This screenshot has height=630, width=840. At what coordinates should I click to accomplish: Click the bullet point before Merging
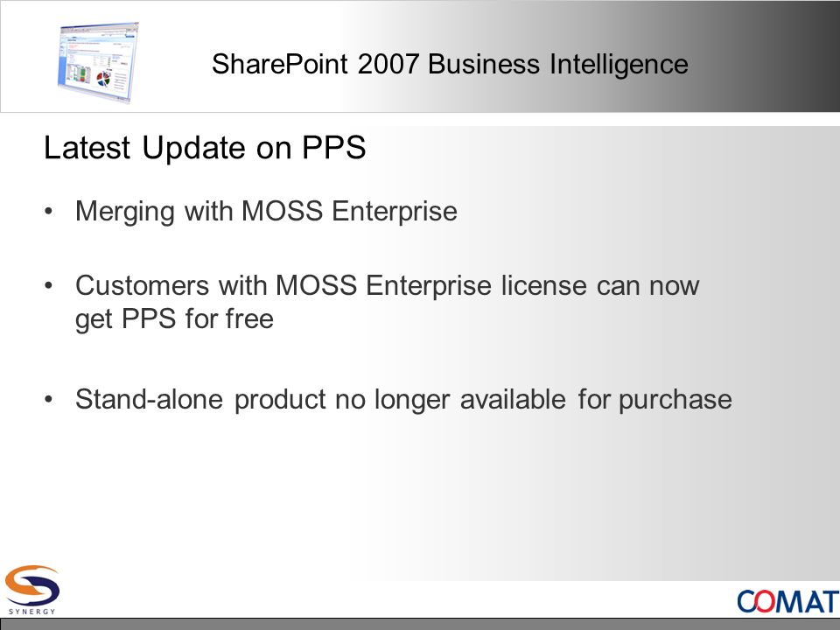[x=49, y=212]
